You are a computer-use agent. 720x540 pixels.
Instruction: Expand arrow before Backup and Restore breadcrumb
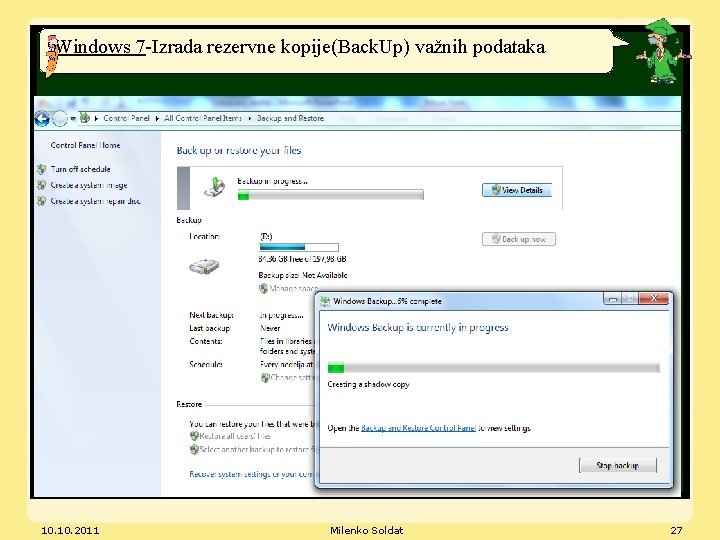250,118
